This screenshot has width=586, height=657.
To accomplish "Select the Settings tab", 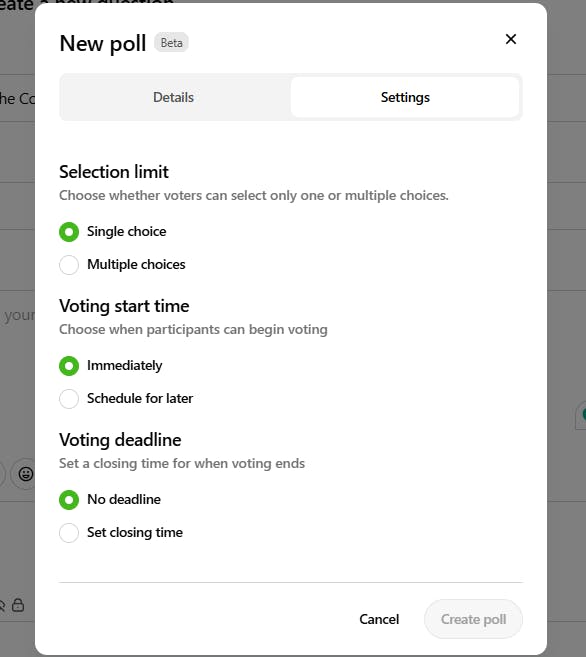I will 405,97.
